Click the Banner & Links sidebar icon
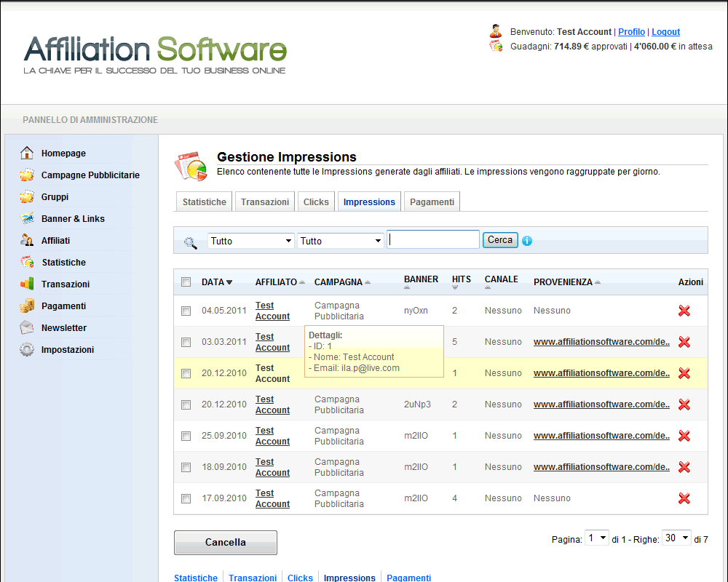 point(27,219)
